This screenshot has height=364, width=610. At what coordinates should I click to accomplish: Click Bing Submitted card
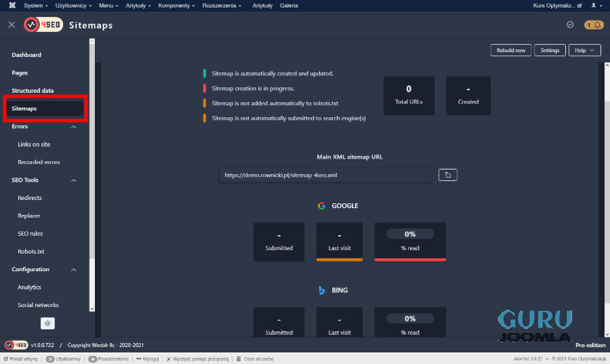[x=279, y=322]
